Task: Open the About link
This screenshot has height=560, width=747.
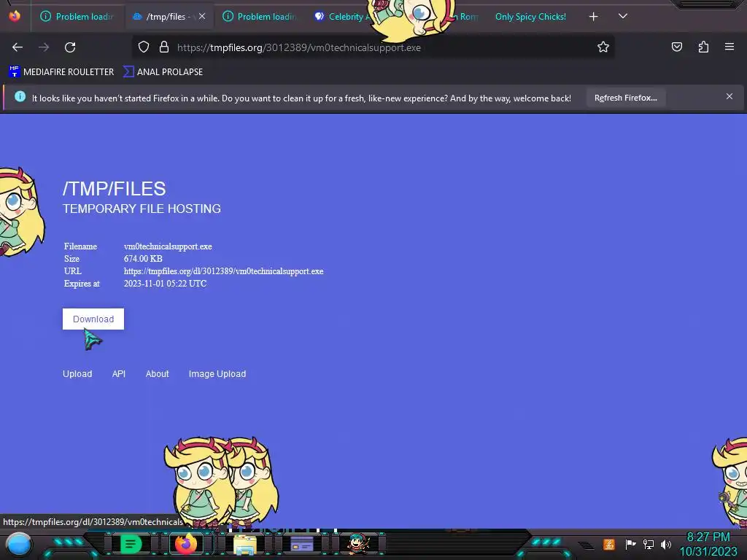Action: pos(158,374)
